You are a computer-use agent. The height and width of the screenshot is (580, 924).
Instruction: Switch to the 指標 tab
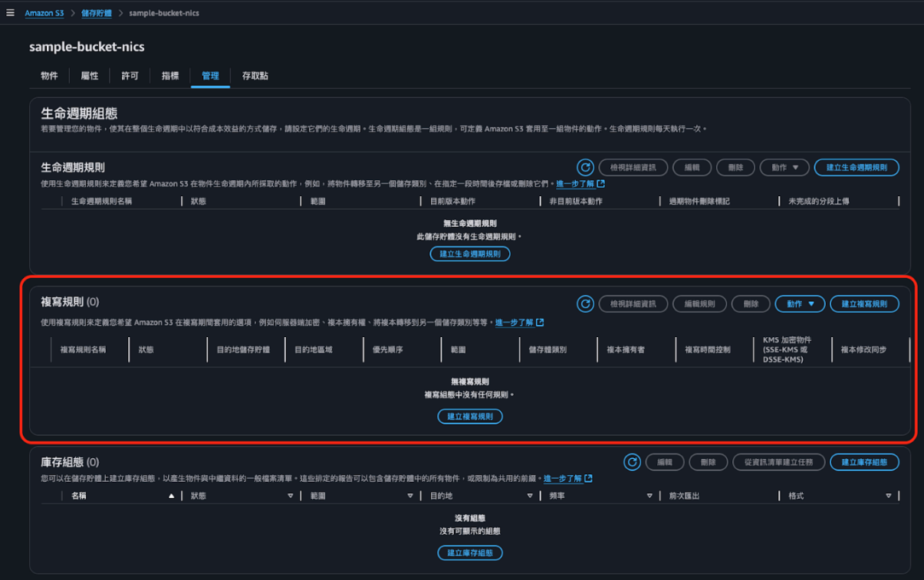pyautogui.click(x=169, y=76)
